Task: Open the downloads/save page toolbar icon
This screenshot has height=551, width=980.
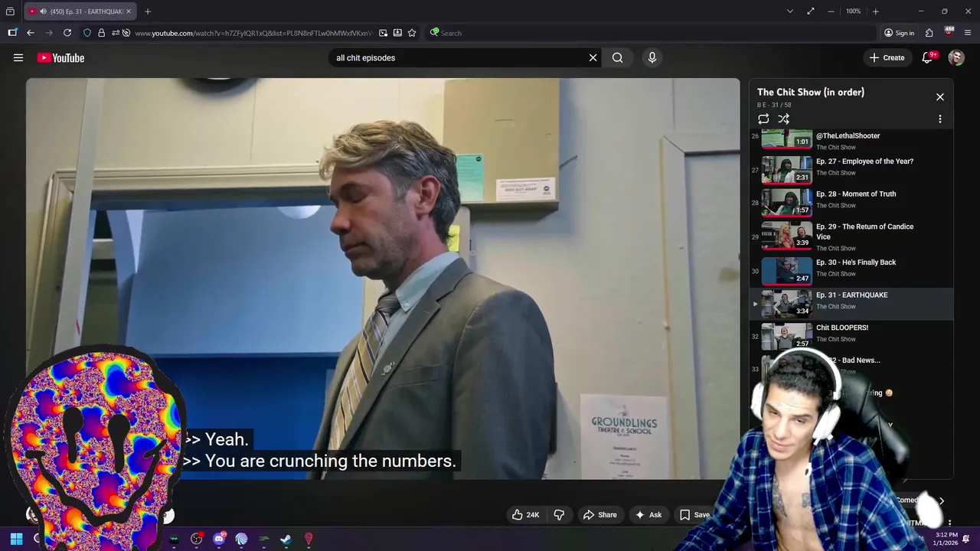Action: pyautogui.click(x=397, y=33)
